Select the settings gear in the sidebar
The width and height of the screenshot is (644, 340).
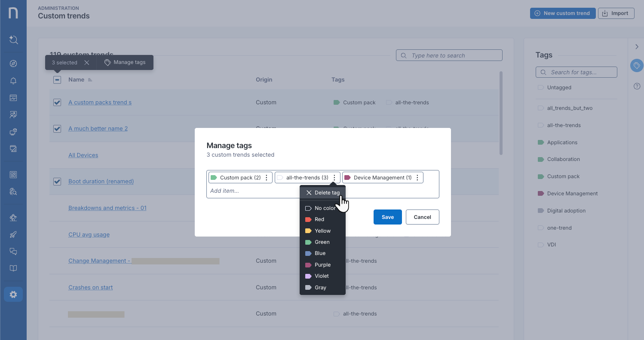13,294
